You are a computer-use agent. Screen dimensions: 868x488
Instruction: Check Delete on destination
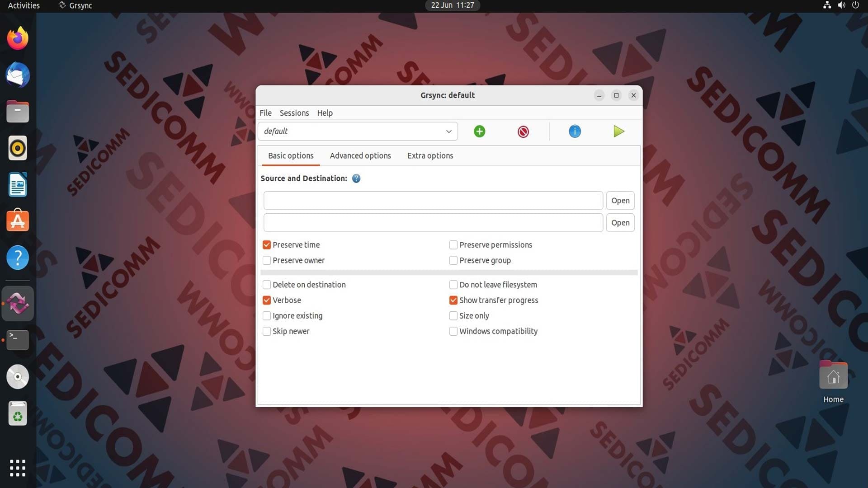point(267,285)
